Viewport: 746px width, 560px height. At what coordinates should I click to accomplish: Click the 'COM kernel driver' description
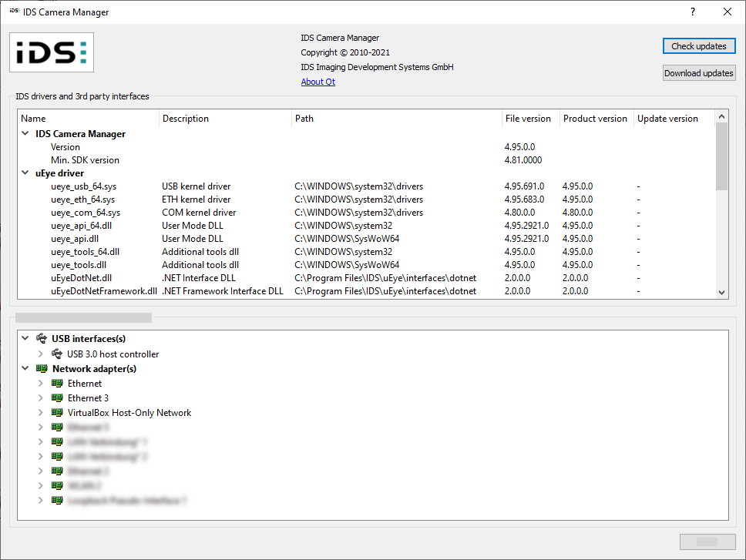coord(199,213)
